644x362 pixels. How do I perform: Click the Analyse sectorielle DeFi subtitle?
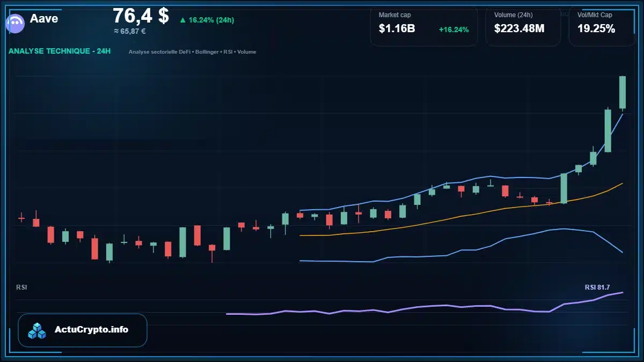coord(192,52)
